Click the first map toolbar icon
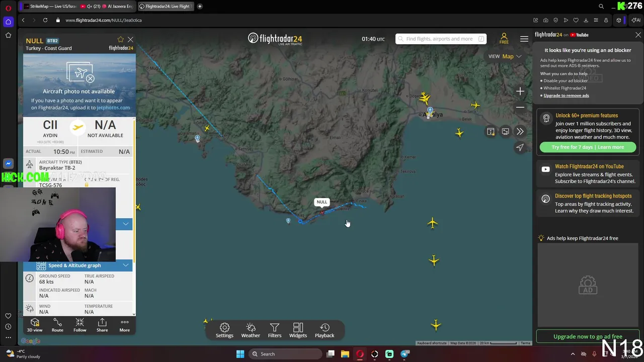The image size is (644, 362). pyautogui.click(x=491, y=131)
